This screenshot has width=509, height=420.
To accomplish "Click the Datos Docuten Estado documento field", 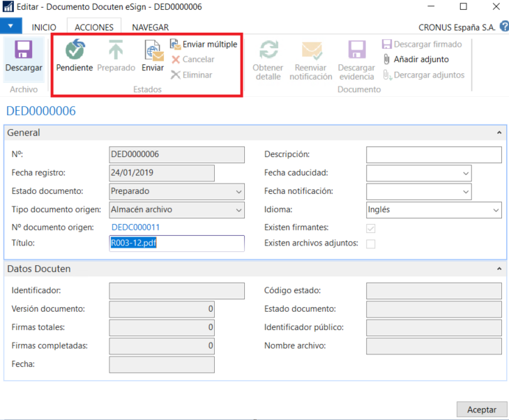I will pyautogui.click(x=434, y=309).
